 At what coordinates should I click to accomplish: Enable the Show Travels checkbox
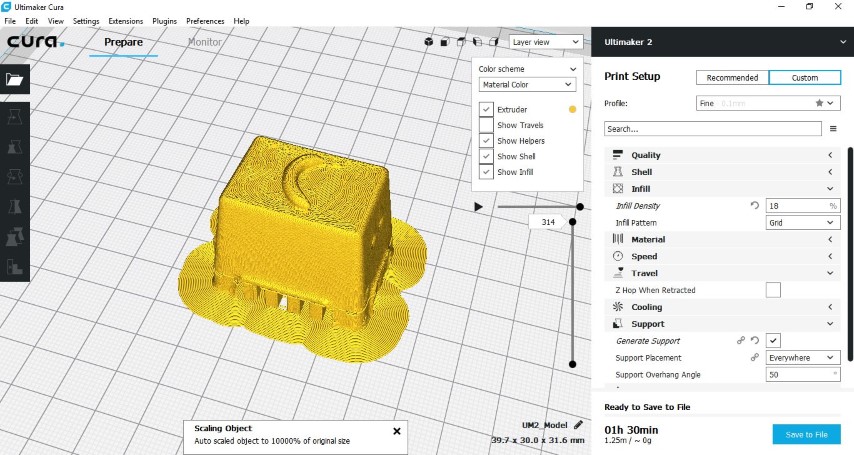[x=486, y=125]
